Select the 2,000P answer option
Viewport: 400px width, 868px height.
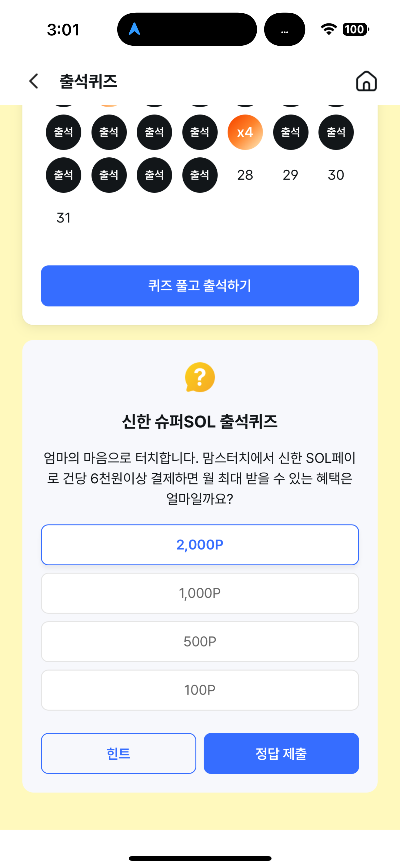tap(200, 544)
